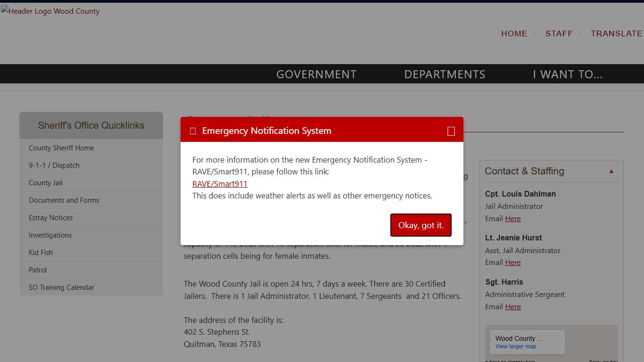Viewport: 644px width, 362px height.
Task: Go to HOME in top navigation
Action: click(514, 33)
